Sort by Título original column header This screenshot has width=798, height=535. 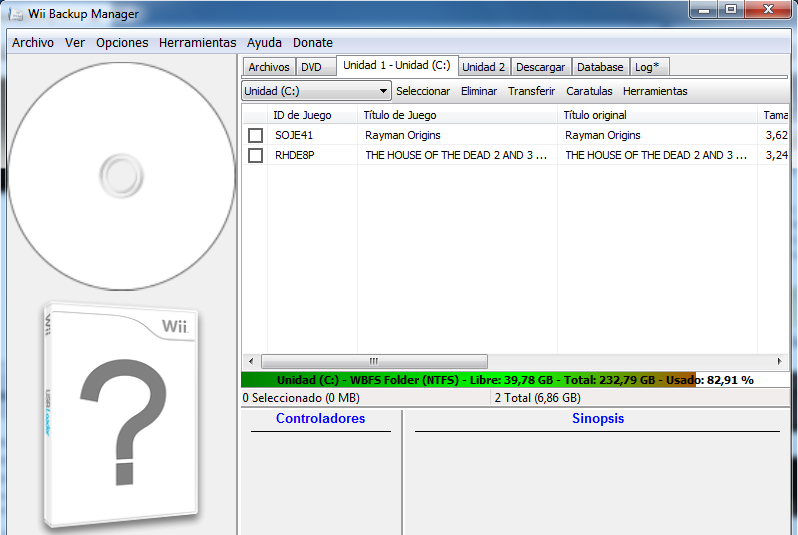point(657,115)
